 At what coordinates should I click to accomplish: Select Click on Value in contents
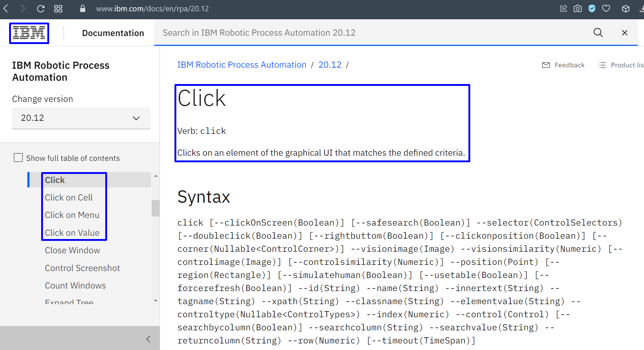click(x=72, y=233)
